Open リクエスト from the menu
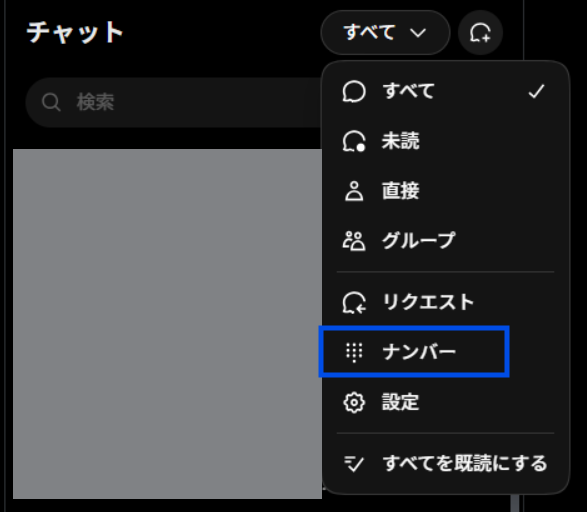This screenshot has height=512, width=587. (445, 302)
